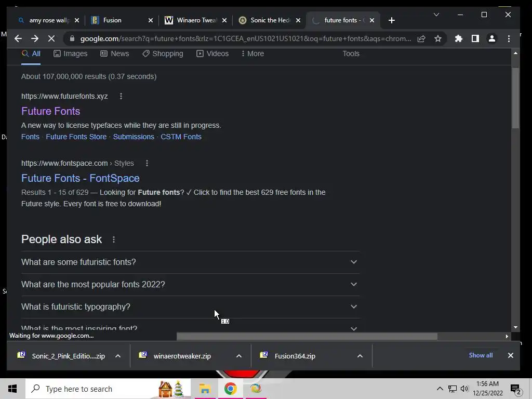Expand What are the most popular fonts 2022
This screenshot has height=399, width=532.
190,285
